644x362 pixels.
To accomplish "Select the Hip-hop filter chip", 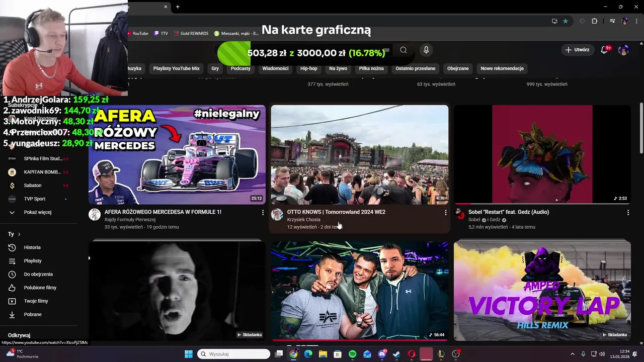I will [x=309, y=68].
